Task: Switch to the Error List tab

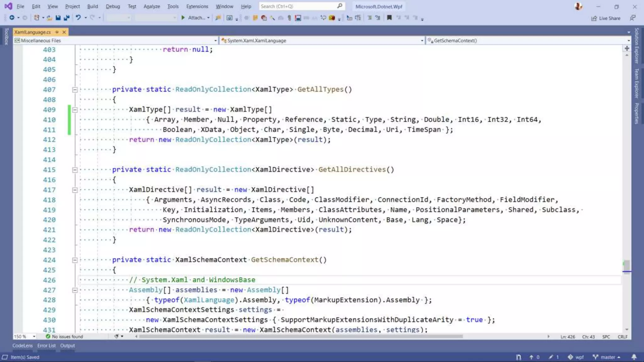Action: [46, 345]
